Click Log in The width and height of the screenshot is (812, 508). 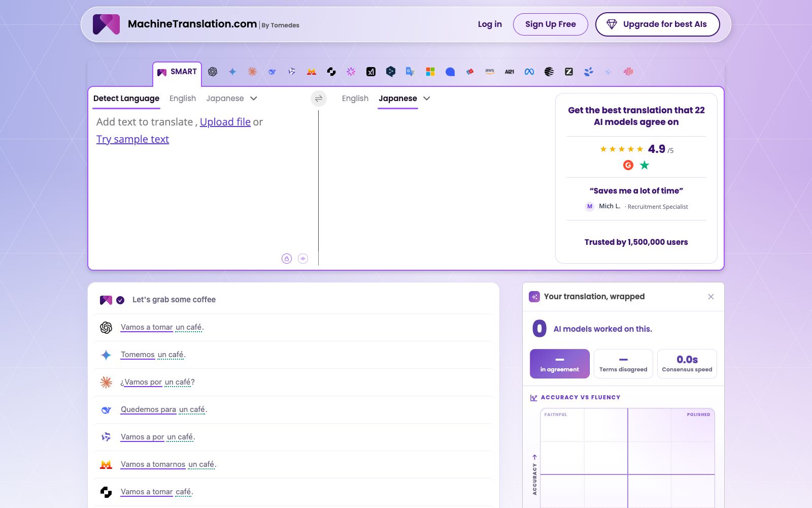pyautogui.click(x=490, y=24)
